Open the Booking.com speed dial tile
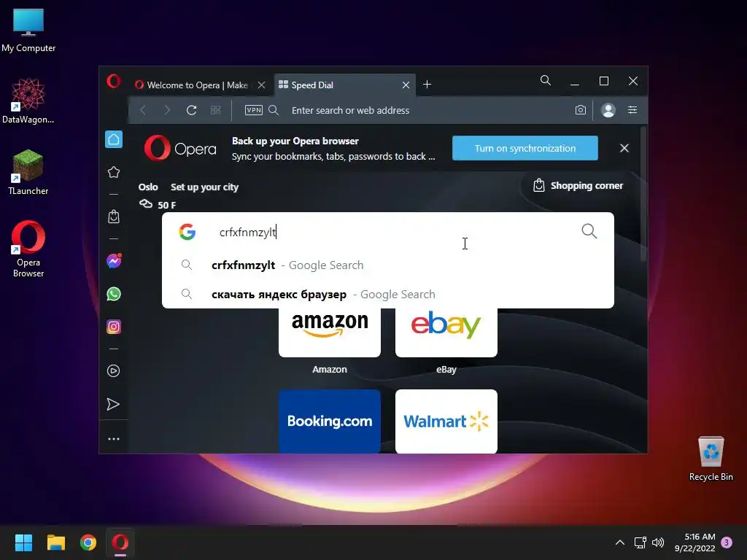 click(x=330, y=421)
